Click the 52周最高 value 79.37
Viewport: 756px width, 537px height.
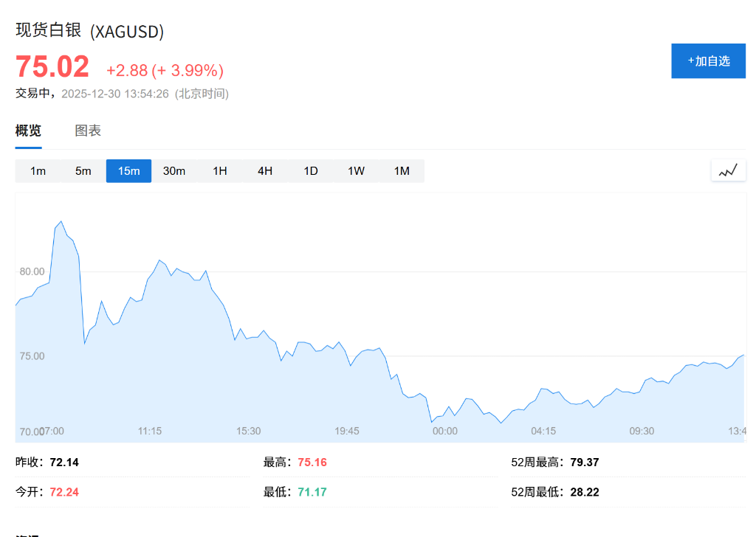pyautogui.click(x=583, y=462)
